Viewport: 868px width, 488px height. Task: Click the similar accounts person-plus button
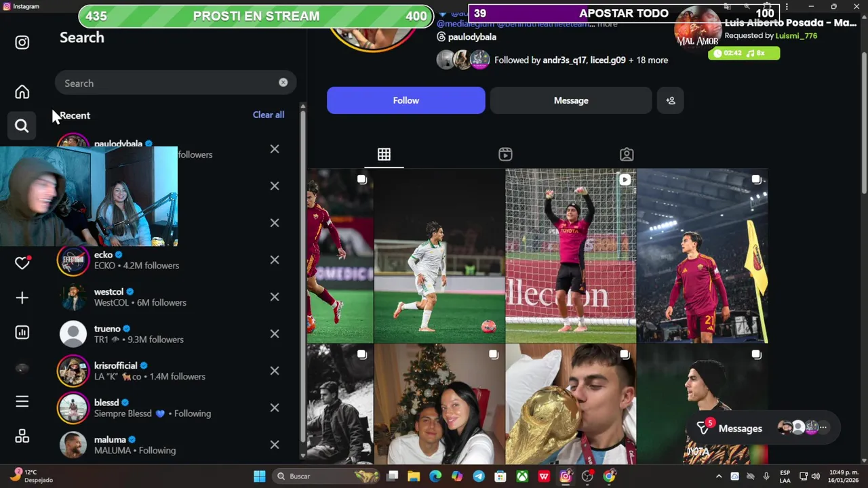point(671,100)
